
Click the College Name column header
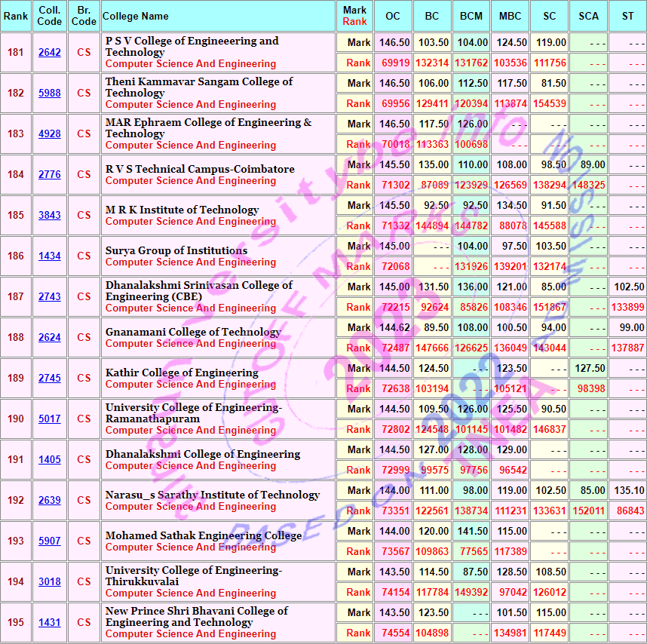pos(136,17)
